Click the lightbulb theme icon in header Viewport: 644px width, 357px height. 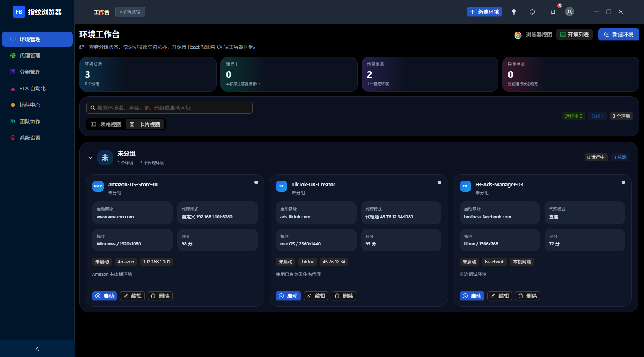click(x=514, y=12)
